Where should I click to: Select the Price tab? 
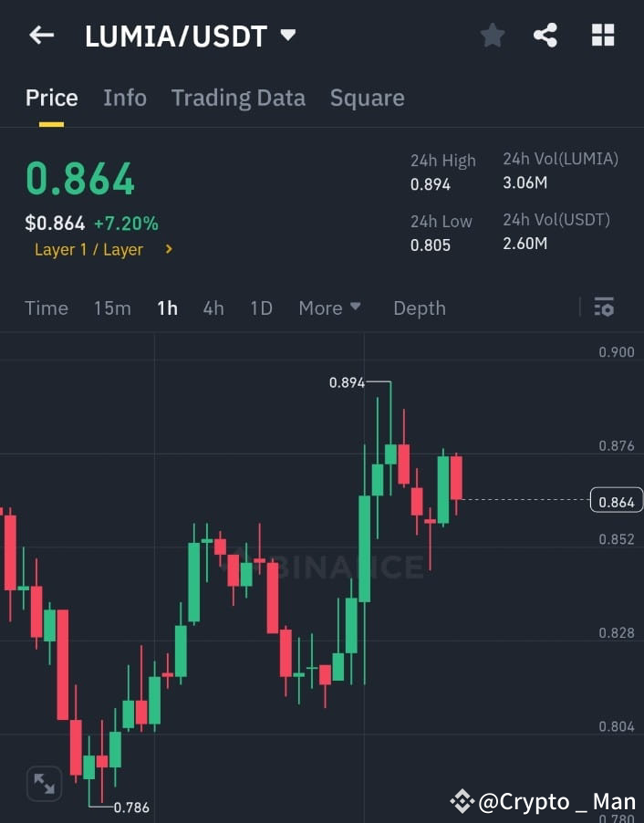pyautogui.click(x=51, y=98)
